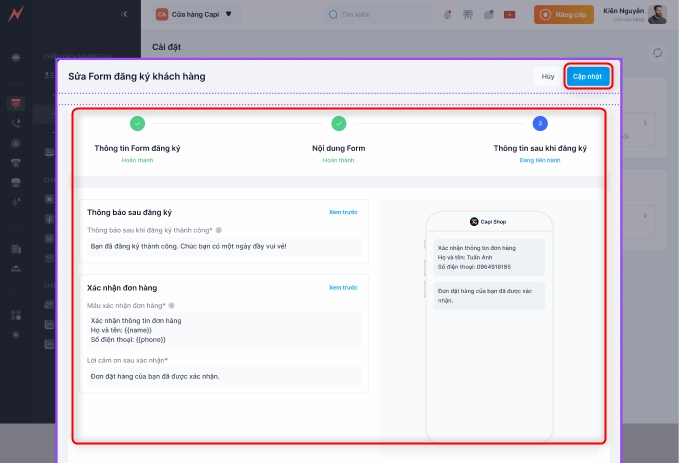The width and height of the screenshot is (679, 463).
Task: Open the Kiên Nguyễn profile avatar
Action: 657,14
